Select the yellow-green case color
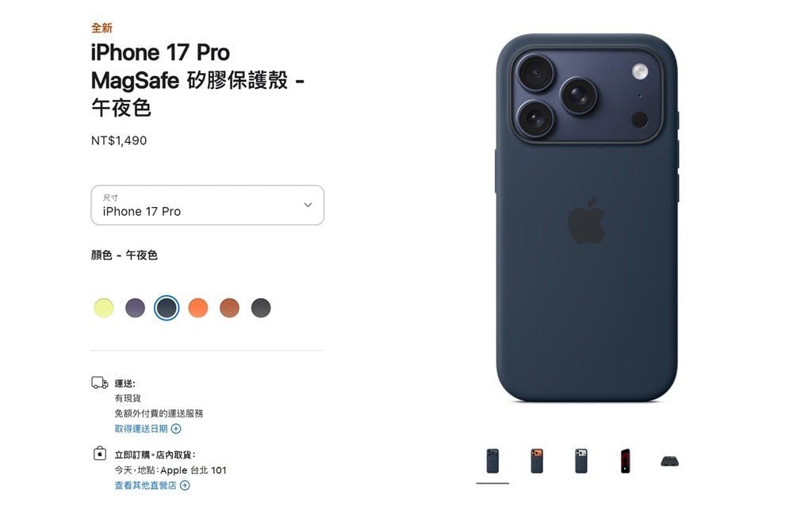 [104, 308]
